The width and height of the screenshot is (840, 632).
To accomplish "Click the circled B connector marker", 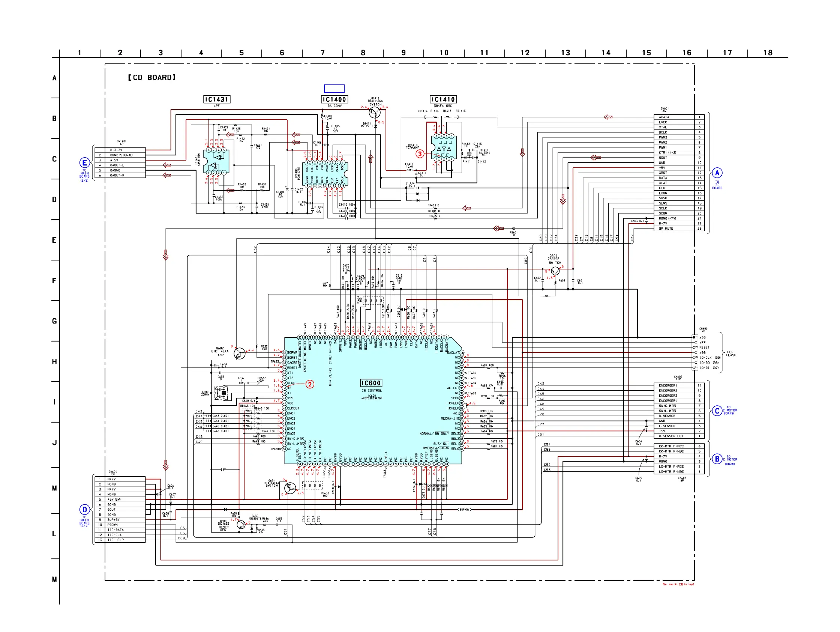I will (x=717, y=459).
